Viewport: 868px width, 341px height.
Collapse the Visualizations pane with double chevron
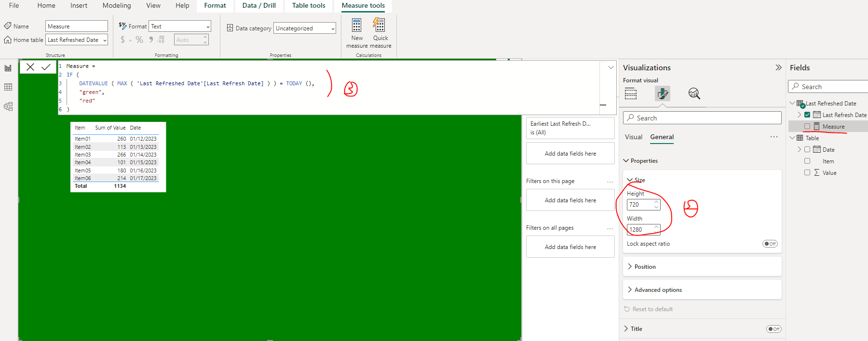[778, 67]
